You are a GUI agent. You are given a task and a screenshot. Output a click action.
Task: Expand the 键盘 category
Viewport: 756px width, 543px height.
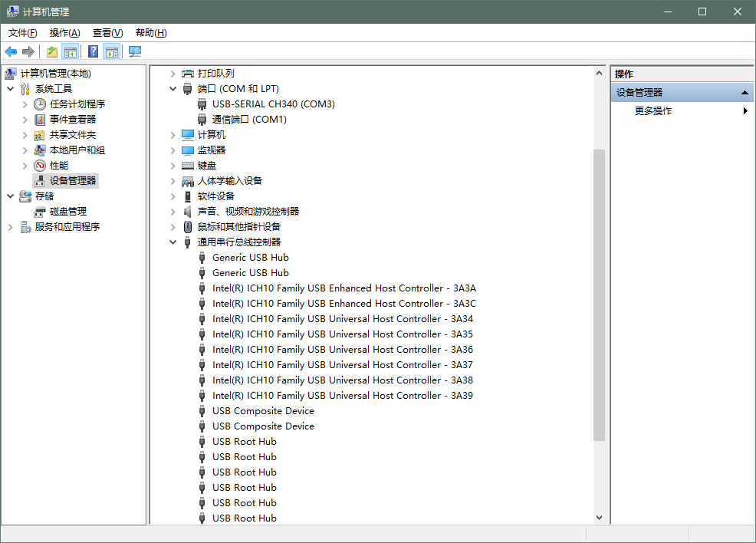[x=173, y=166]
